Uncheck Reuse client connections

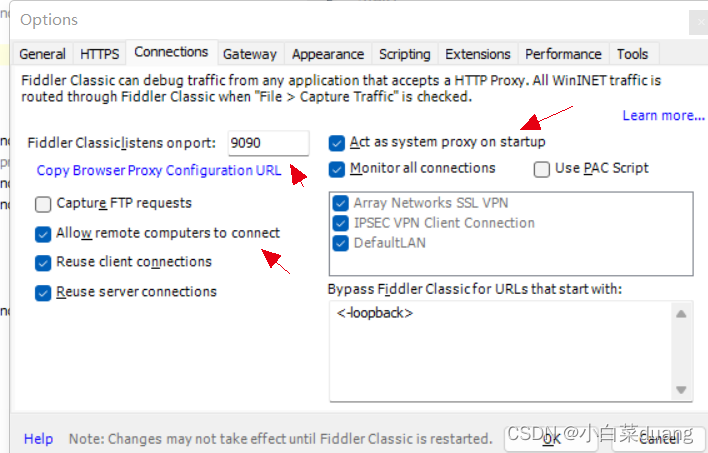43,263
